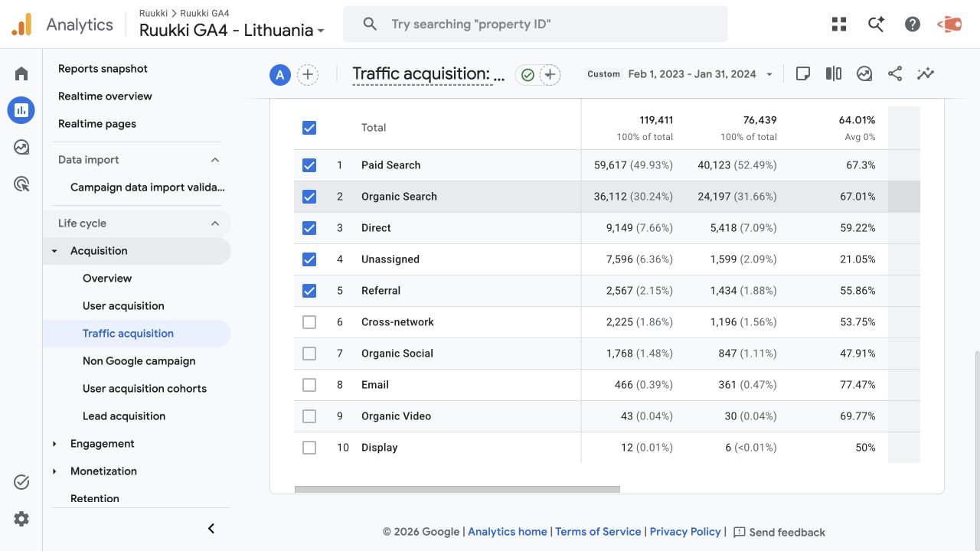The height and width of the screenshot is (551, 980).
Task: Click Send feedback
Action: tap(779, 532)
